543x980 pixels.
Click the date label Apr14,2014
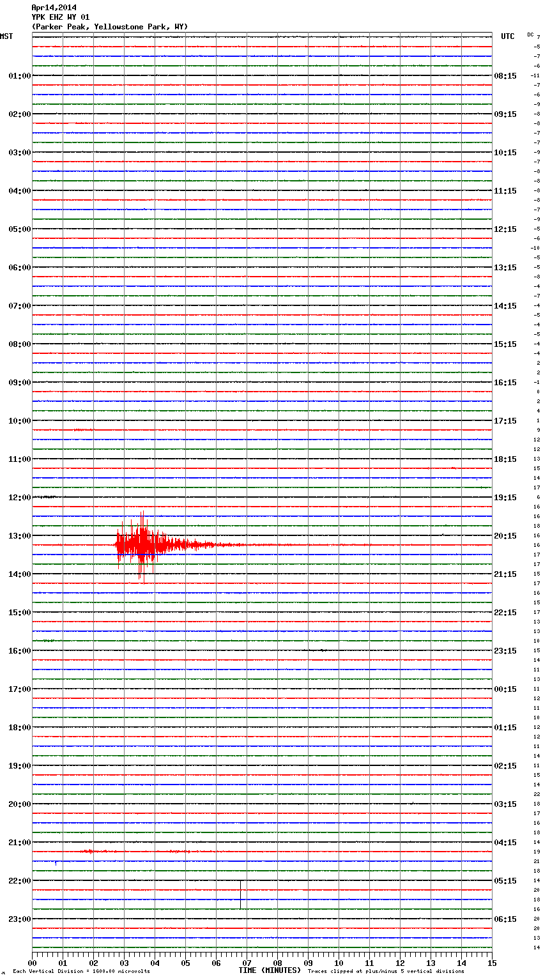click(x=54, y=8)
